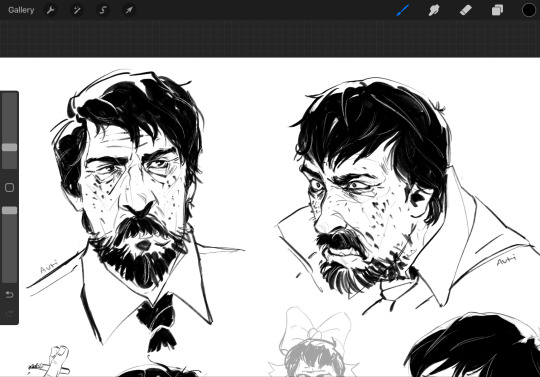Image resolution: width=540 pixels, height=377 pixels.
Task: Select the Brush tool
Action: [402, 10]
